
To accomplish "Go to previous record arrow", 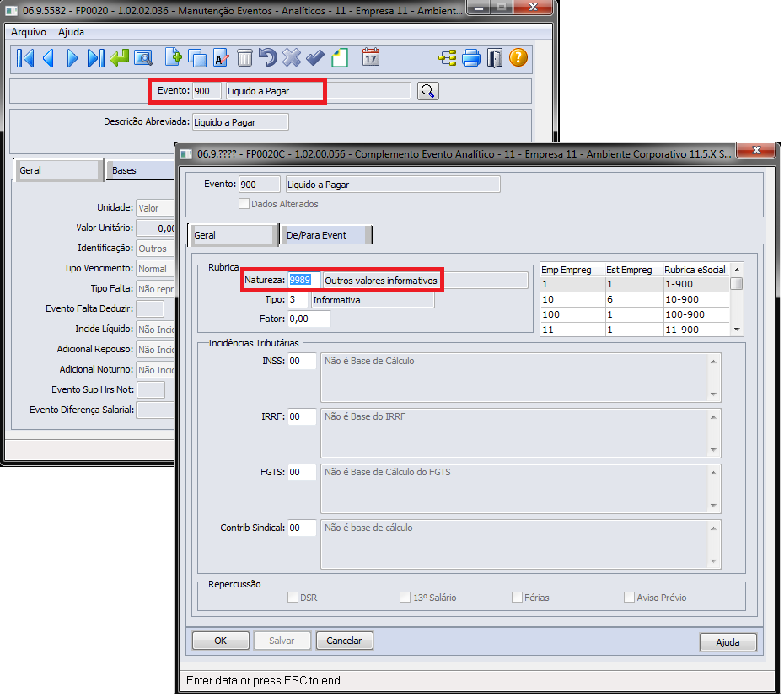I will click(x=49, y=58).
